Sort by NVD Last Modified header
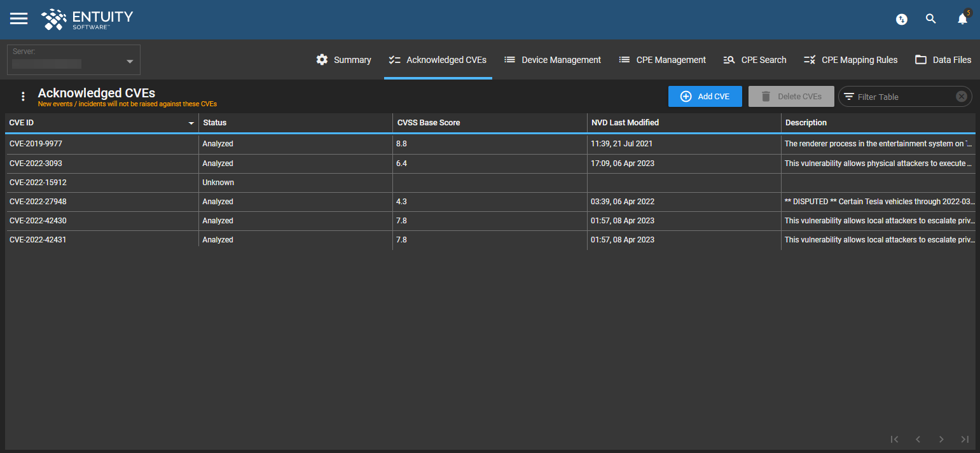980x453 pixels. [684, 123]
